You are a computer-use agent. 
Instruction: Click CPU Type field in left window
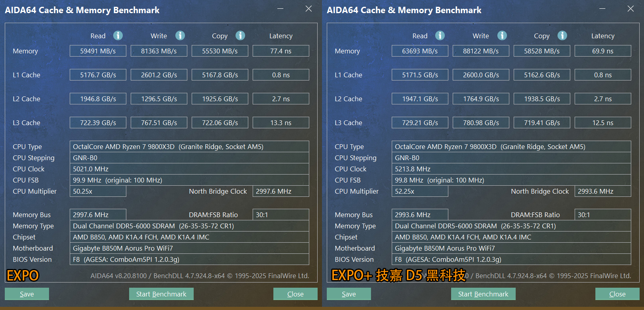(189, 147)
